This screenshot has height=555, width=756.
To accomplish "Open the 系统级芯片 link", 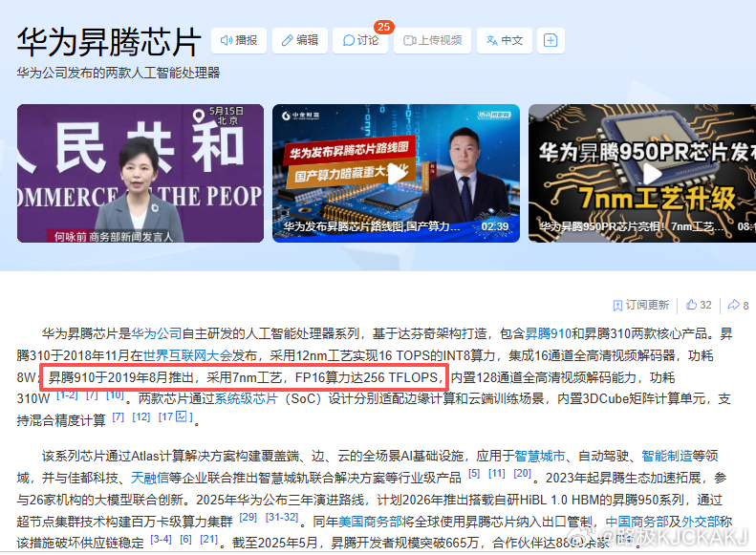I will tap(247, 399).
